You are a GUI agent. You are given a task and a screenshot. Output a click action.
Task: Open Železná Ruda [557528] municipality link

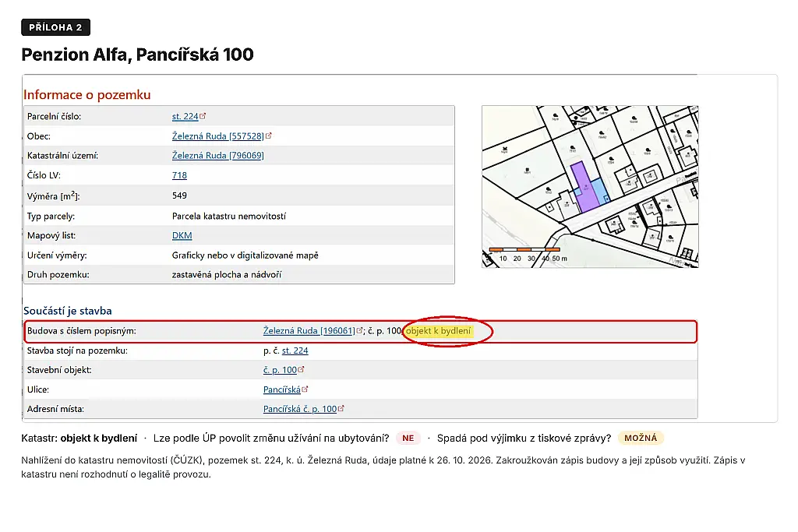[x=218, y=136]
